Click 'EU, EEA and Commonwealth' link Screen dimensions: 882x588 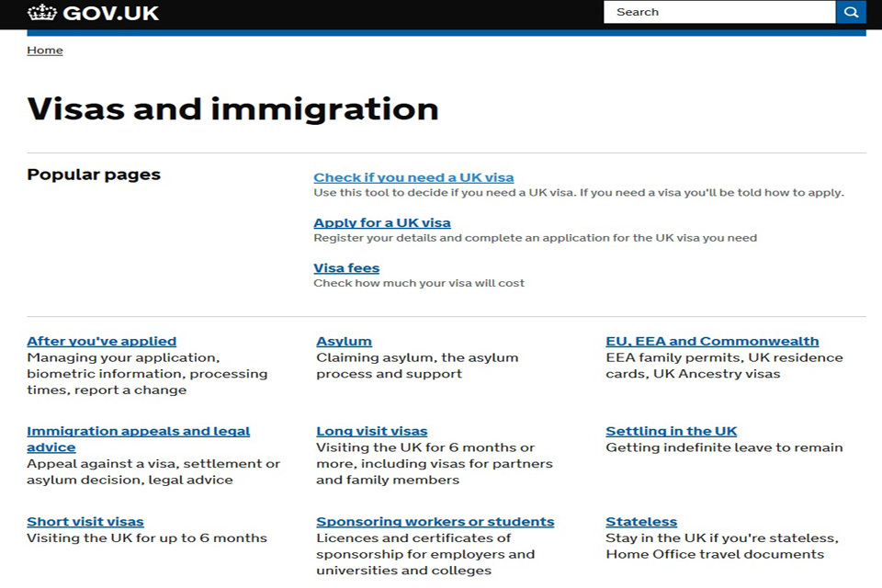[712, 341]
